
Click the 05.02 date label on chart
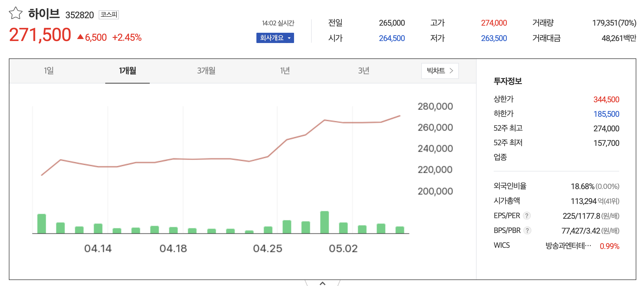[x=343, y=249]
